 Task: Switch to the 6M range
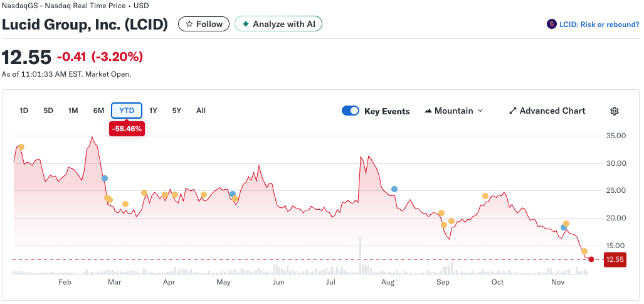click(98, 111)
